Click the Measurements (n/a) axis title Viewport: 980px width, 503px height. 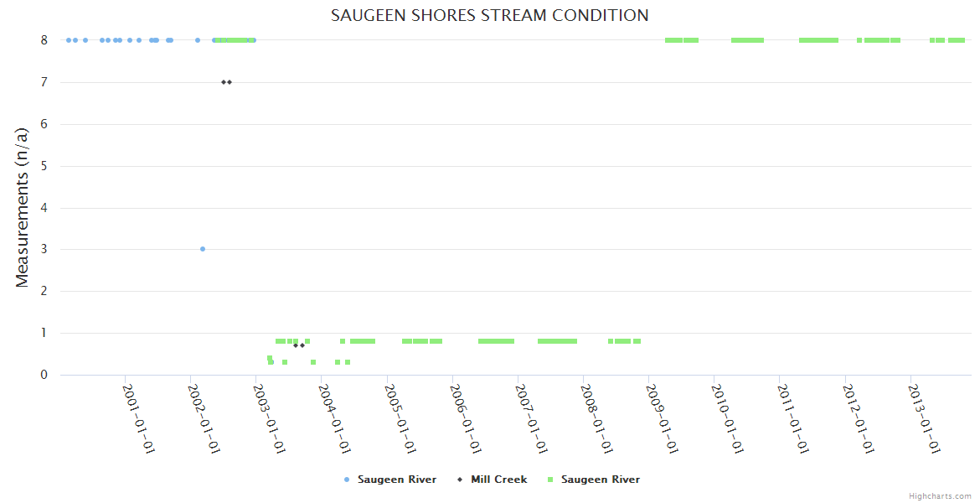[x=23, y=206]
